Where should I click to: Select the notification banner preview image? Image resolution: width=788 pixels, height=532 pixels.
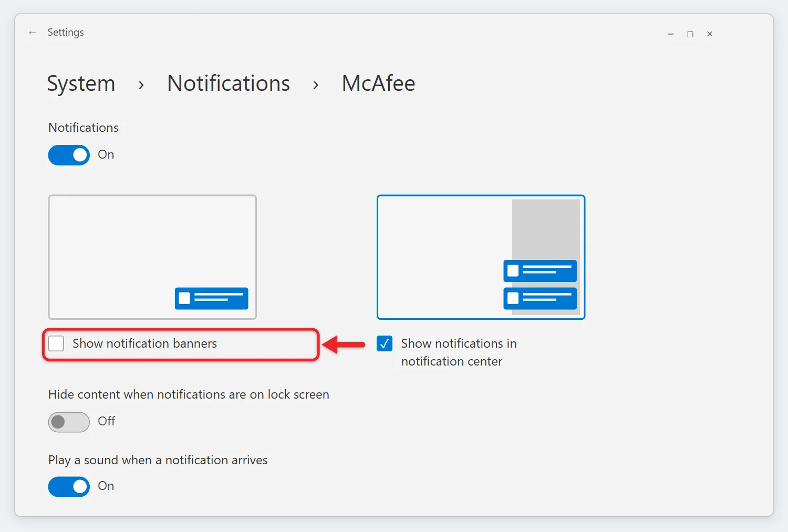click(152, 257)
